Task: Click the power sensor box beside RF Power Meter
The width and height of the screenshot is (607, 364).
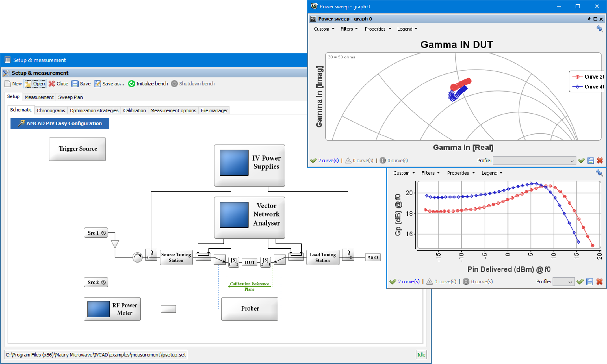Action: click(x=168, y=309)
